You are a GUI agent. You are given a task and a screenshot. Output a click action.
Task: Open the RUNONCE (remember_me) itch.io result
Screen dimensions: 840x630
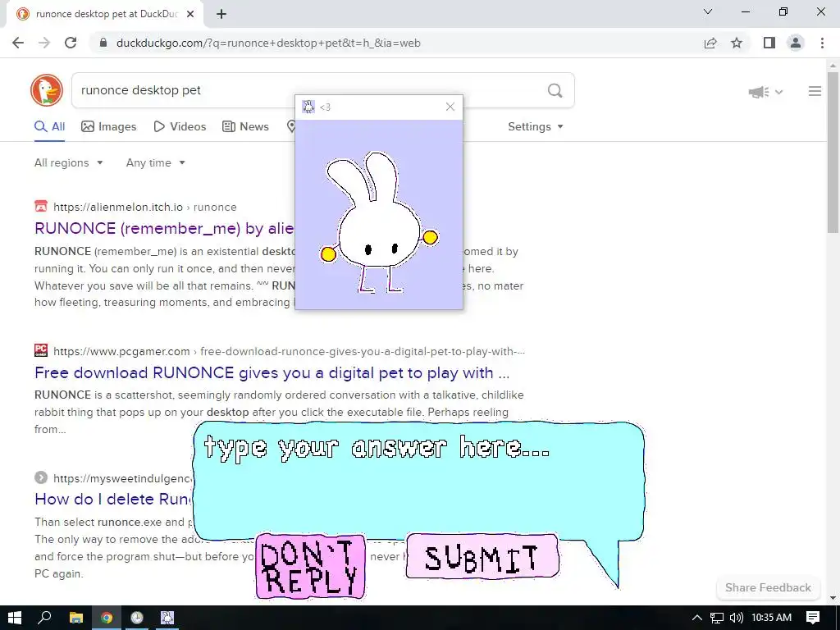tap(164, 229)
